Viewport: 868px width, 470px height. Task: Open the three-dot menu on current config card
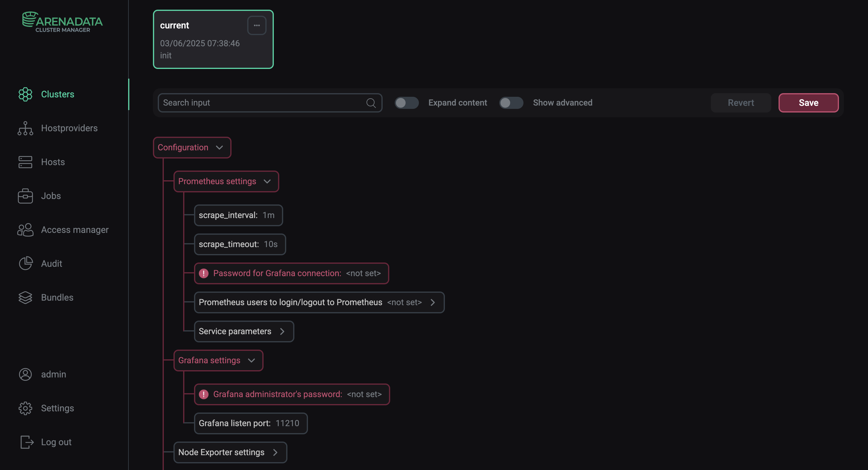(x=257, y=25)
